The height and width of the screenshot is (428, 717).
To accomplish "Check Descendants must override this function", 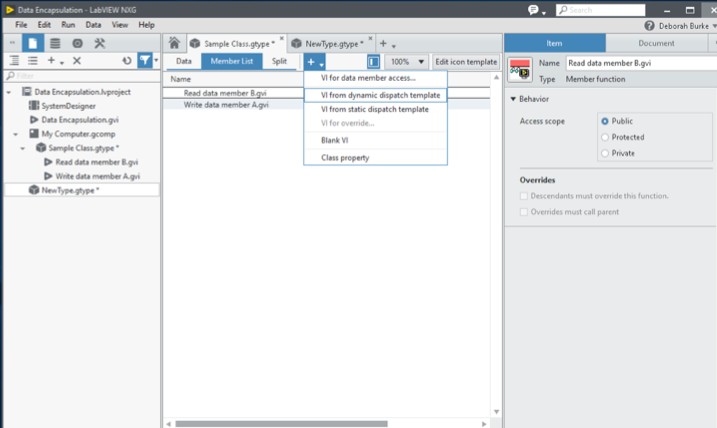I will (524, 196).
